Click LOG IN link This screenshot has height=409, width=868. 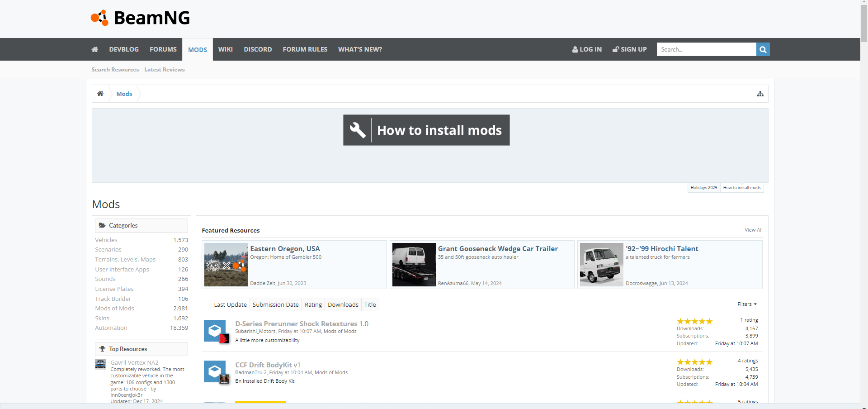pyautogui.click(x=587, y=49)
